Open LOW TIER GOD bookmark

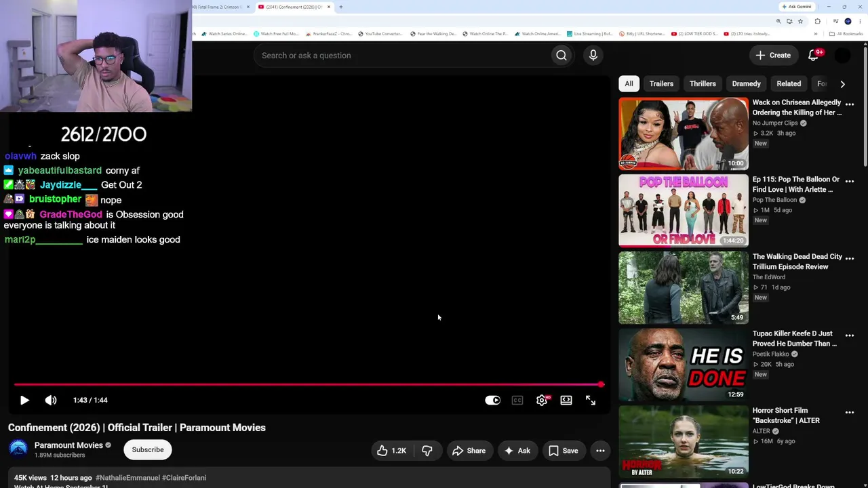(x=694, y=34)
